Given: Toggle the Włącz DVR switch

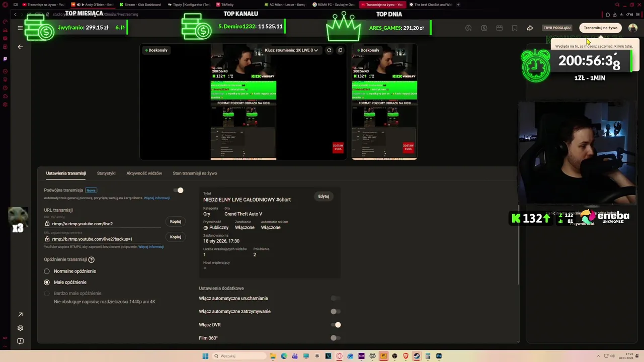Looking at the screenshot, I should (x=336, y=325).
